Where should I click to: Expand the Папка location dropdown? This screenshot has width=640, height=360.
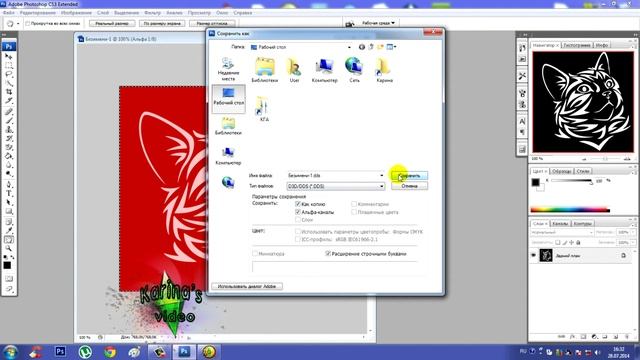click(x=349, y=47)
